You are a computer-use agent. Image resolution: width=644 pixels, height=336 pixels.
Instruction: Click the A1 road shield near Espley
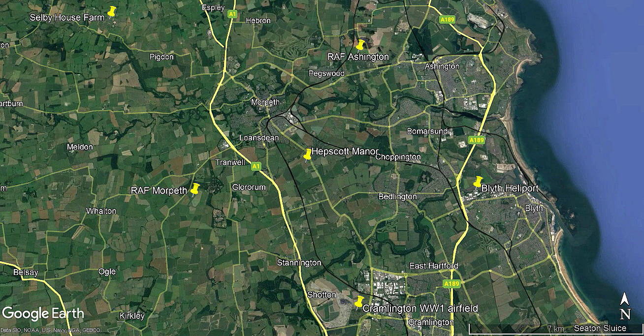click(232, 15)
